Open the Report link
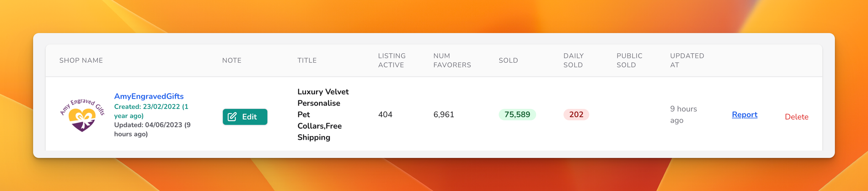This screenshot has height=191, width=868. [745, 114]
